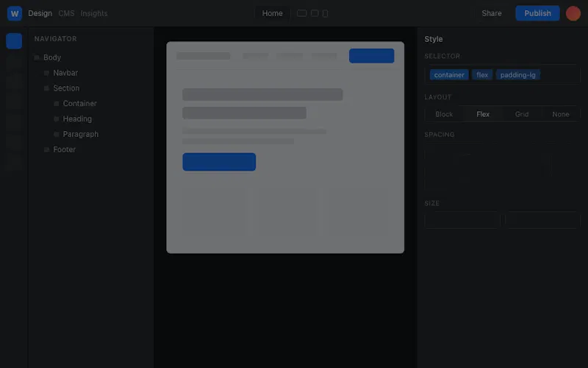Click the blue hero button on canvas
The image size is (588, 368).
(219, 162)
